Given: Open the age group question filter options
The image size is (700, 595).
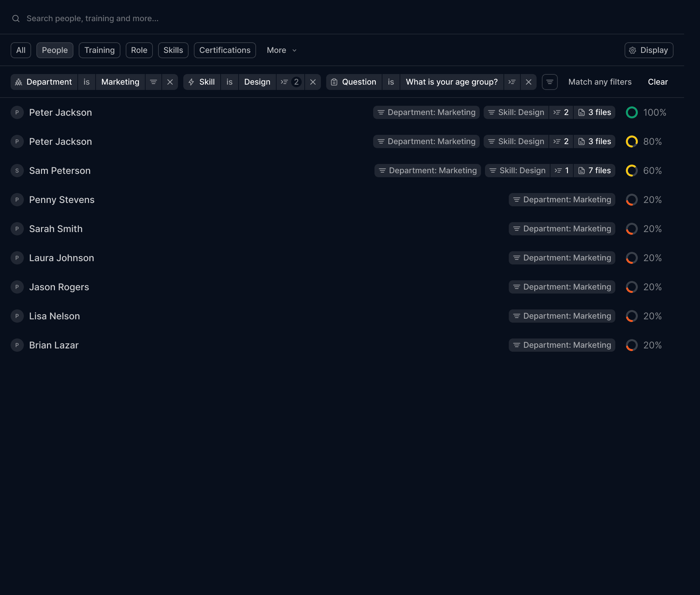Looking at the screenshot, I should 512,82.
